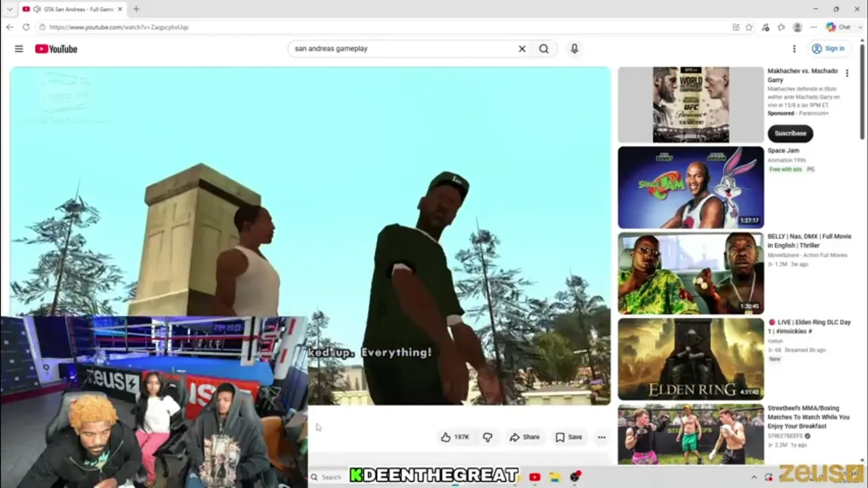Go to YouTube home via logo
The height and width of the screenshot is (488, 868).
[x=56, y=49]
